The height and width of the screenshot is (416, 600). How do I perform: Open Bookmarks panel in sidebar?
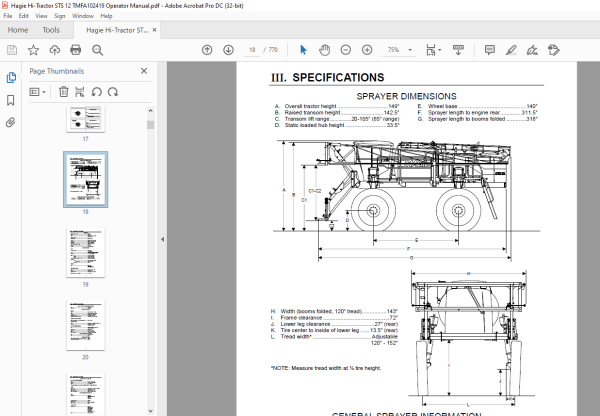(11, 100)
